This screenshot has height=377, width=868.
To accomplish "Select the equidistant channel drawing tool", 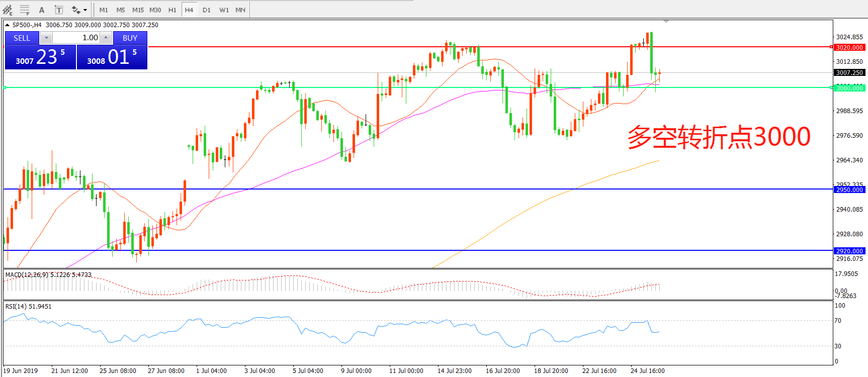I will 8,10.
